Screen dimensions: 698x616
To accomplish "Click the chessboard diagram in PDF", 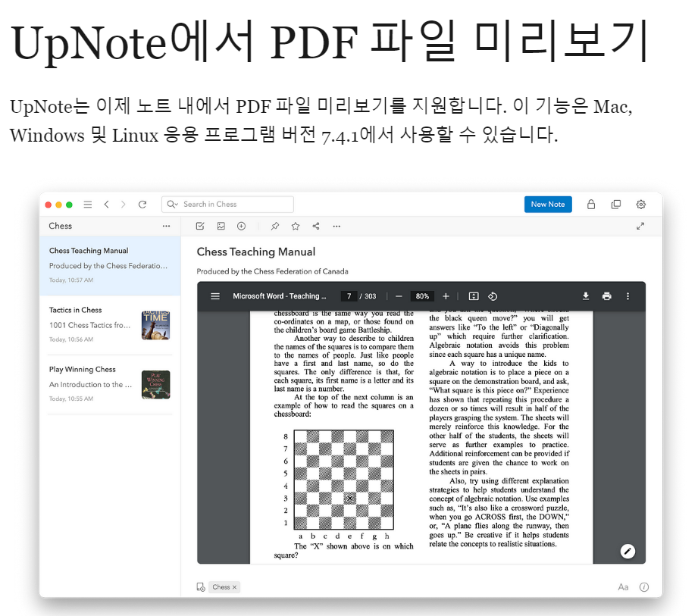I will (x=343, y=480).
